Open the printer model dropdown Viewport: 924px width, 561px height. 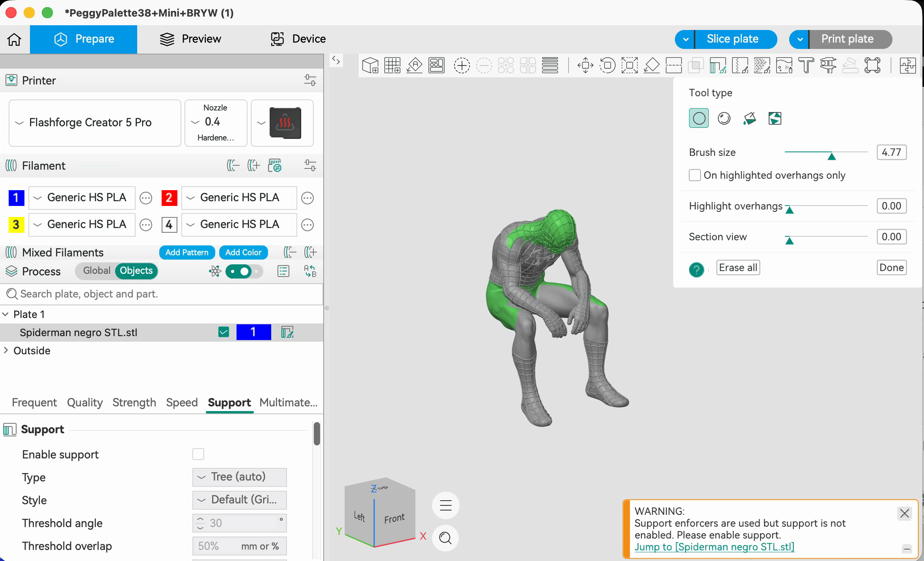pyautogui.click(x=95, y=123)
